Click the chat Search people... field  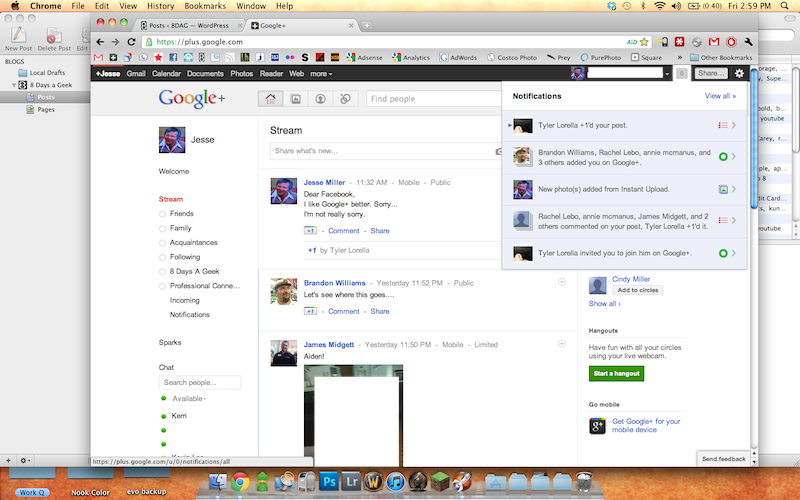199,383
